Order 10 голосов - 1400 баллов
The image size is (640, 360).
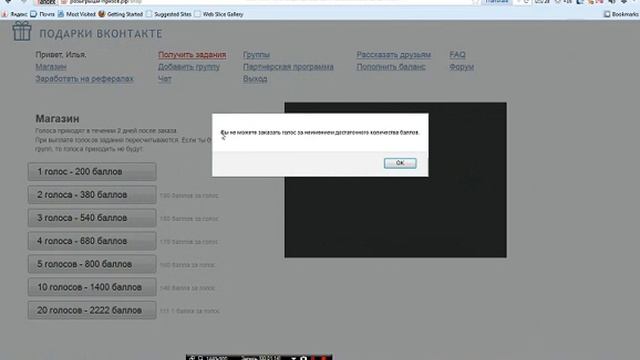(x=92, y=287)
